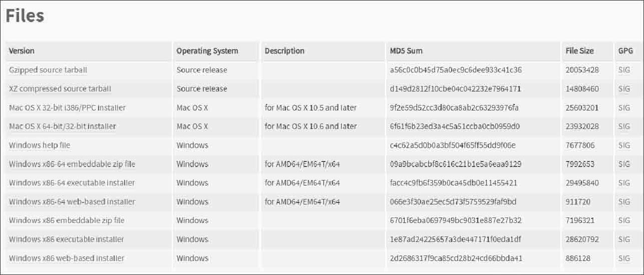Click SIG for Windows x86-64 executable installer
The height and width of the screenshot is (275, 644).
(x=624, y=183)
